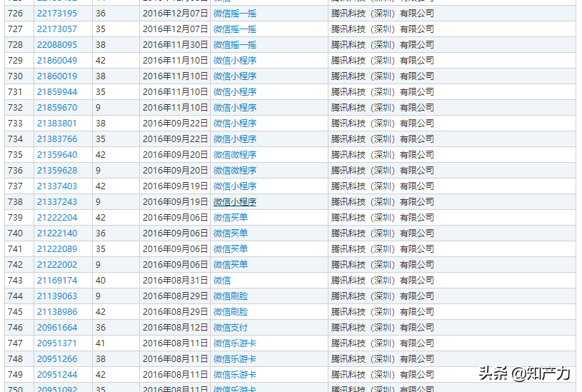Viewport: 582px width, 392px height.
Task: Select date 2016年08月12日 in row 746
Action: tap(175, 328)
